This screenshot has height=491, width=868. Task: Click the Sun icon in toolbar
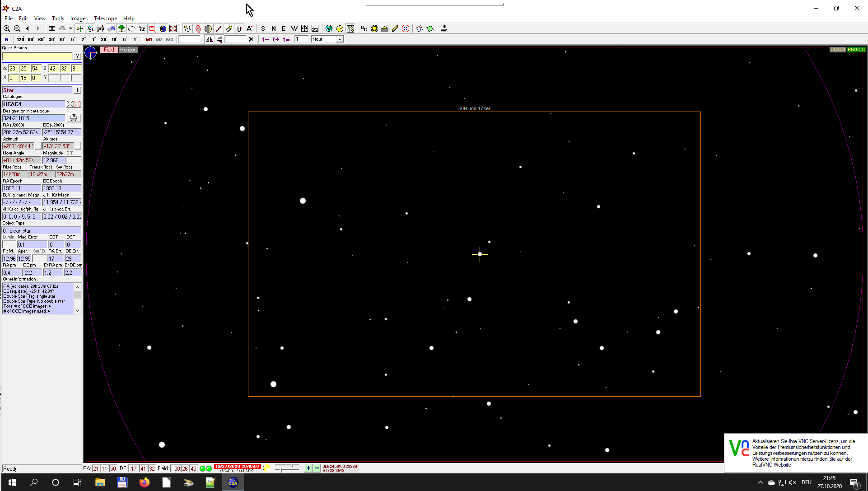coord(374,28)
